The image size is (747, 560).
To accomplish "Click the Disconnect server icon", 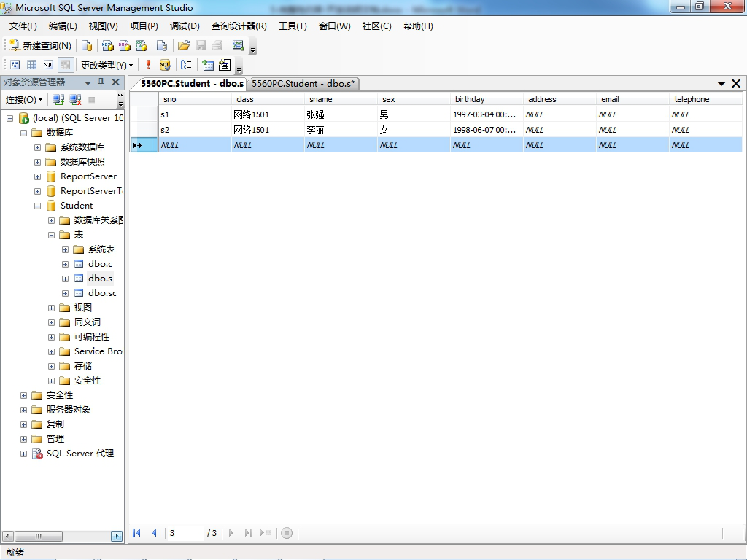I will (x=75, y=99).
